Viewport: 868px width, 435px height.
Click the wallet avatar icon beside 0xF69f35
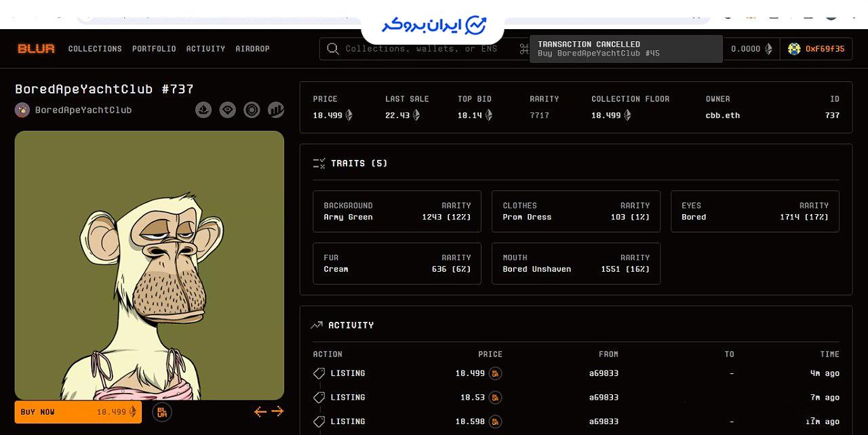(x=794, y=49)
